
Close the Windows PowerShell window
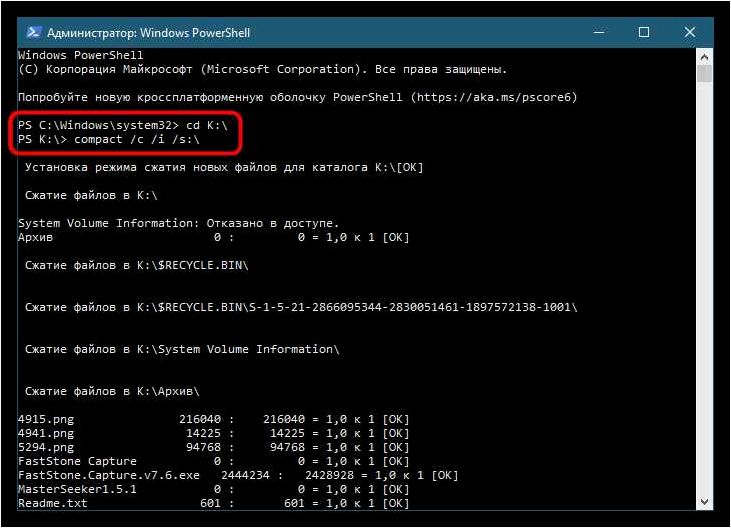[690, 33]
